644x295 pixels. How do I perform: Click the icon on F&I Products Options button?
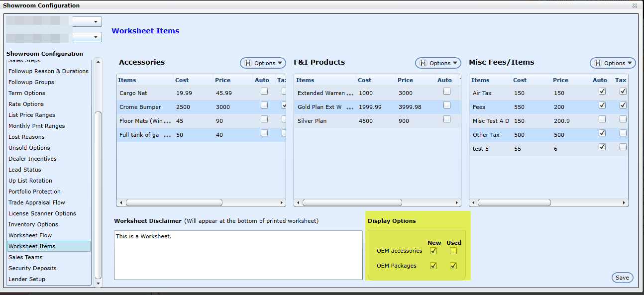423,63
